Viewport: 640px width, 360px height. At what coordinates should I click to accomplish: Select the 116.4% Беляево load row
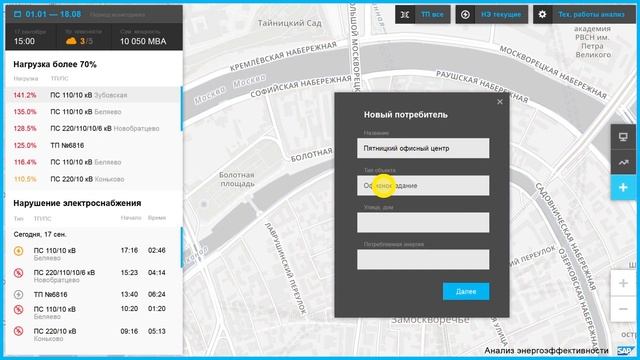click(93, 162)
